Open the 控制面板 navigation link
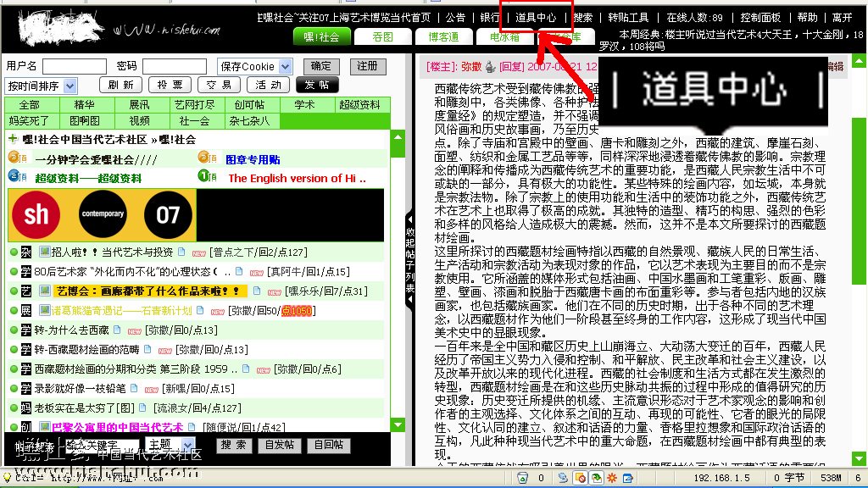The height and width of the screenshot is (488, 868). coord(760,18)
